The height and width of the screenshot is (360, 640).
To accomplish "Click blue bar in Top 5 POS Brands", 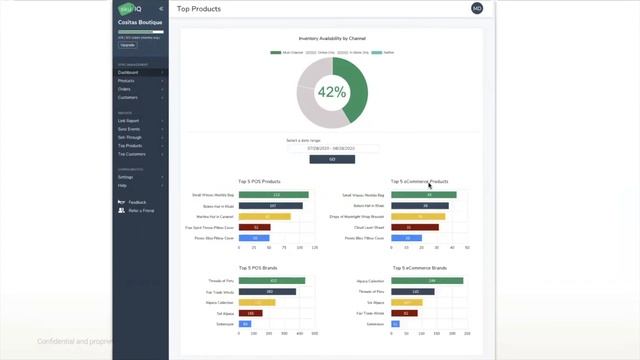I will (245, 324).
